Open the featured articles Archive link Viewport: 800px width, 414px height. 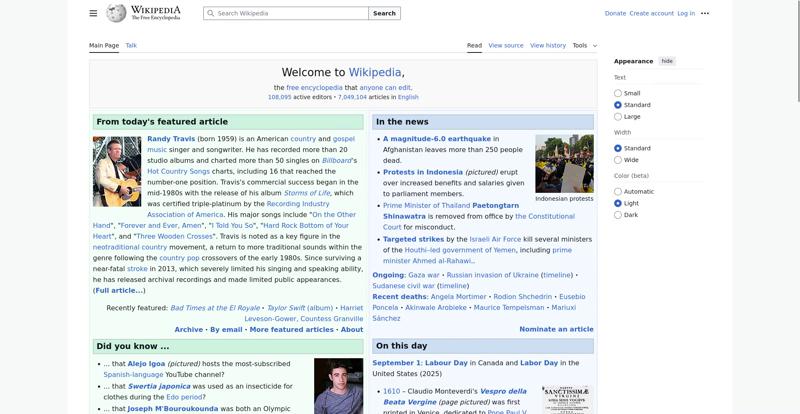(188, 330)
